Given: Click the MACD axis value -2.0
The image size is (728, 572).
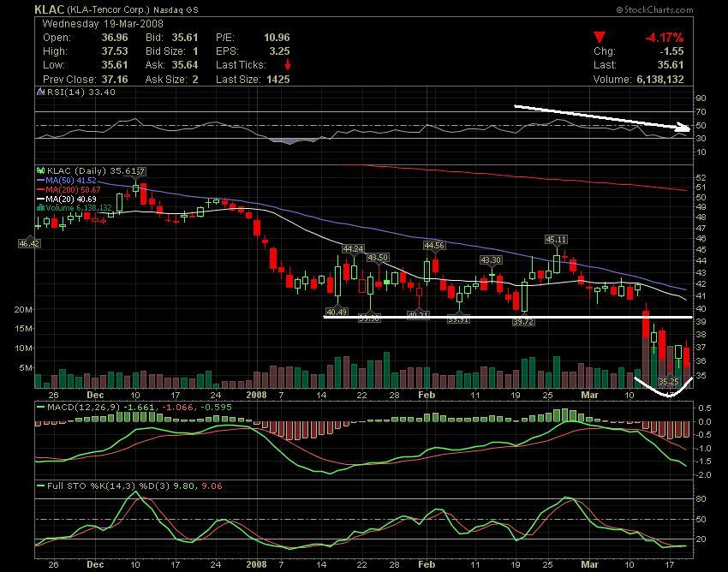Looking at the screenshot, I should click(x=704, y=475).
